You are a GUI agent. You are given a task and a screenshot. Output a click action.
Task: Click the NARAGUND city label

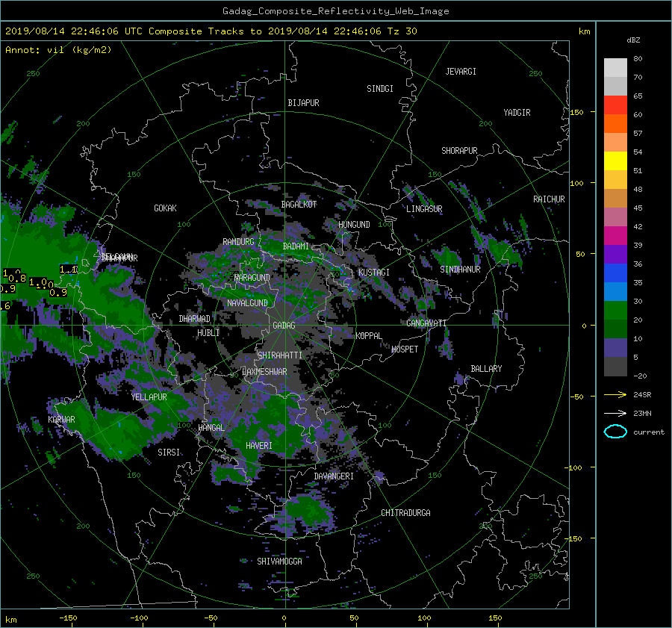(252, 278)
